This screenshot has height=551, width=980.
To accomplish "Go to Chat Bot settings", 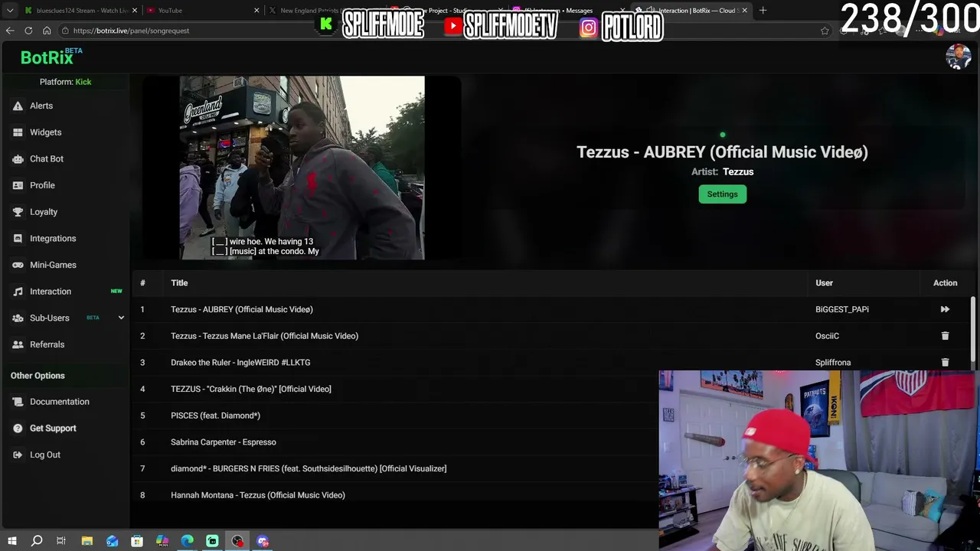I will [46, 158].
